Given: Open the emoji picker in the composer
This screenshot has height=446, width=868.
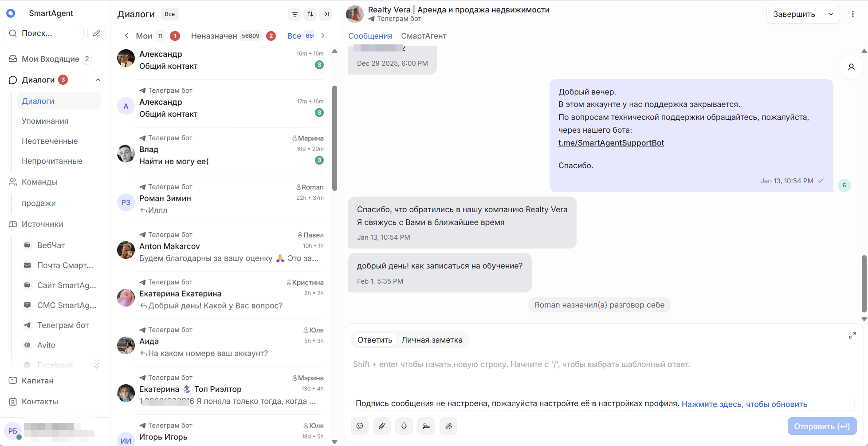Looking at the screenshot, I should (x=359, y=426).
